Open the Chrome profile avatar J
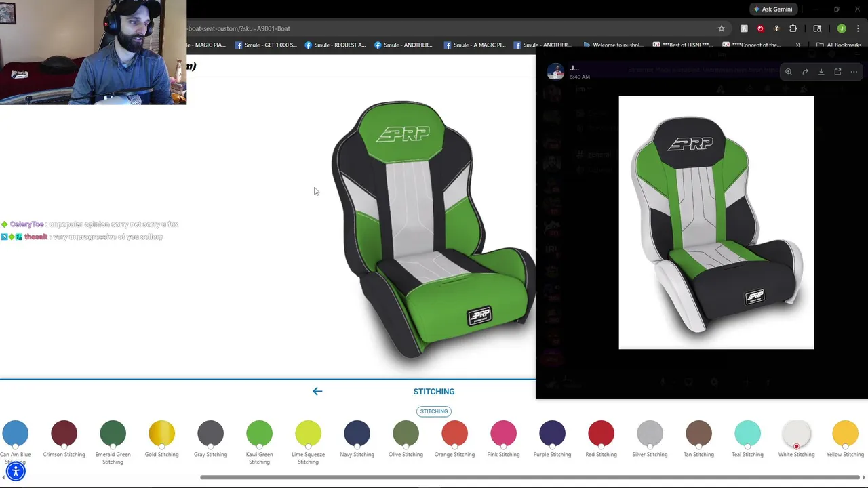The height and width of the screenshot is (488, 868). [x=842, y=28]
